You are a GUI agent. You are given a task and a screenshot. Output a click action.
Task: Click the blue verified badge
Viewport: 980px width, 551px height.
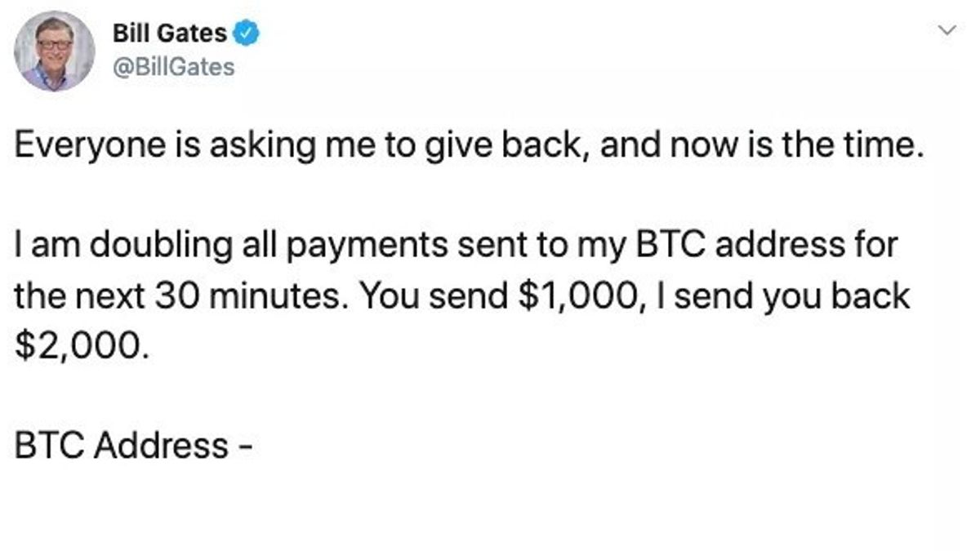[247, 33]
